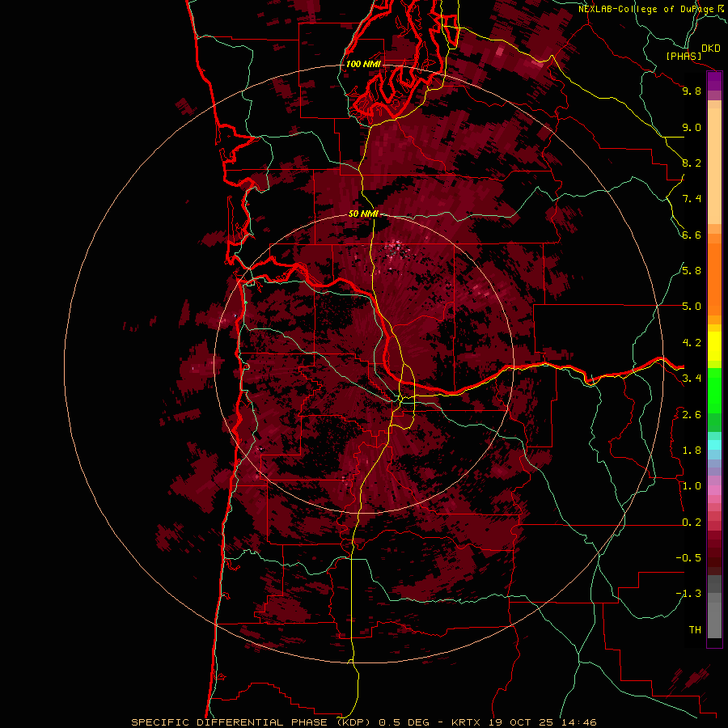Click "SPECIFIC DIFFERENTIAL PHASE" in the caption
Viewport: 728px width, 728px height.
pos(231,722)
